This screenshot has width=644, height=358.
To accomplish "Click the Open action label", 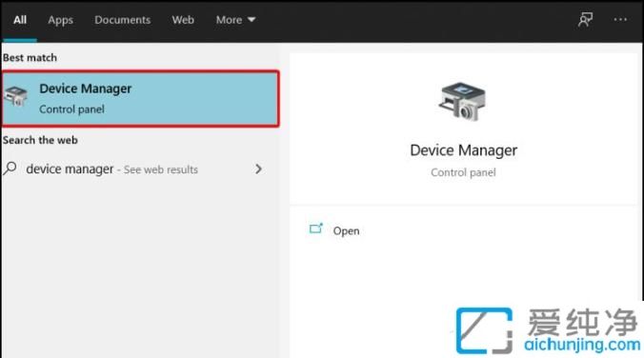I will [346, 230].
